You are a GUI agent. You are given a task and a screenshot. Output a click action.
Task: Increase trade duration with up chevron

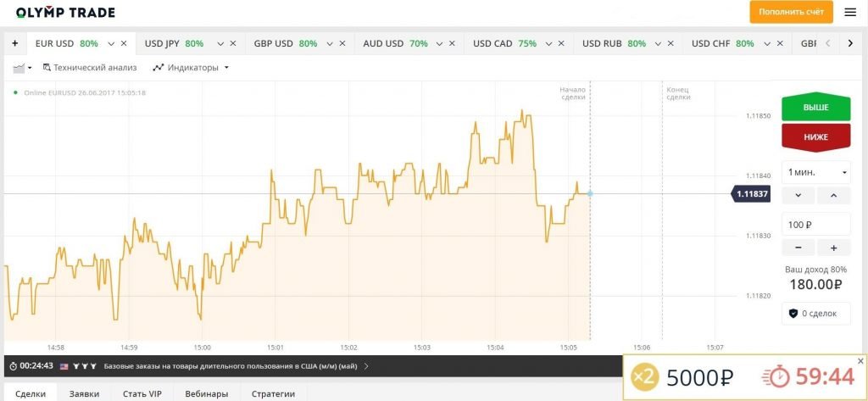click(833, 195)
